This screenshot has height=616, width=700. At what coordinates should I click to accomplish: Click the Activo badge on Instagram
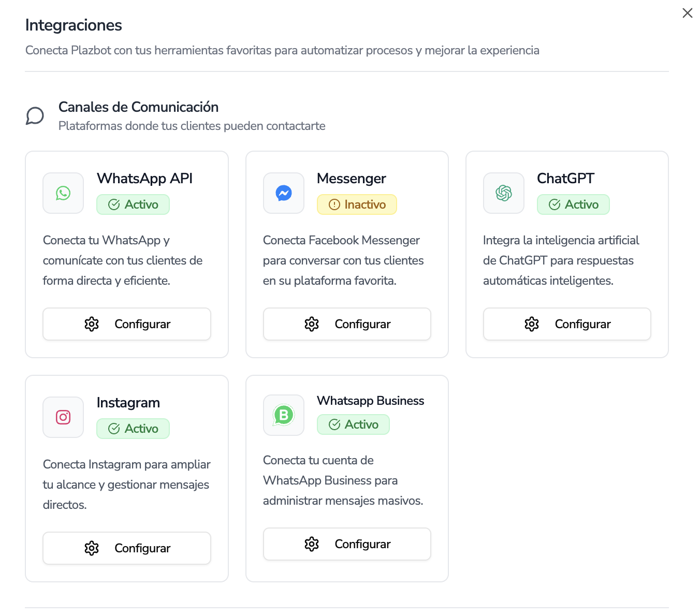click(x=133, y=429)
